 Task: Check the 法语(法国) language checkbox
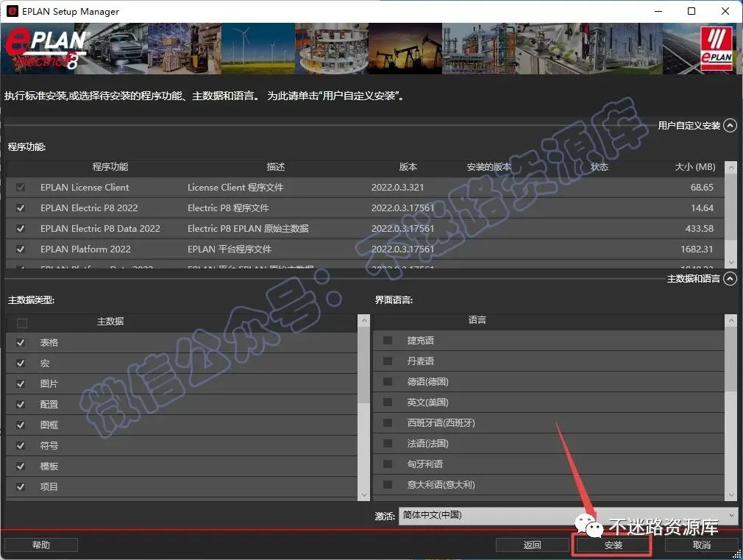click(x=388, y=443)
